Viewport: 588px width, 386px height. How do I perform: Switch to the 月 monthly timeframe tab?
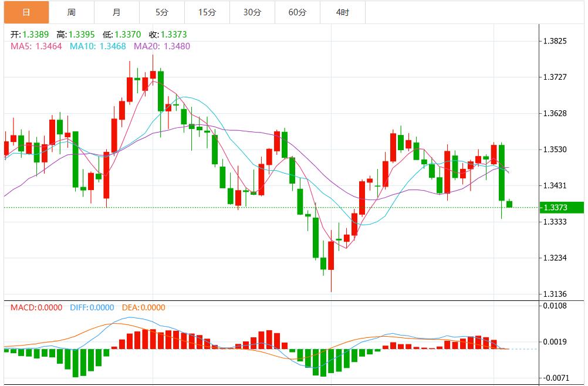(x=115, y=12)
